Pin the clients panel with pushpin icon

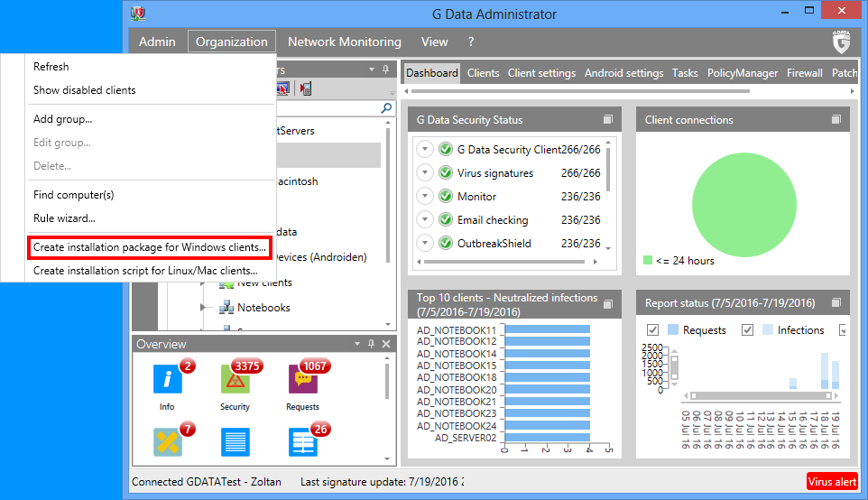tap(386, 69)
